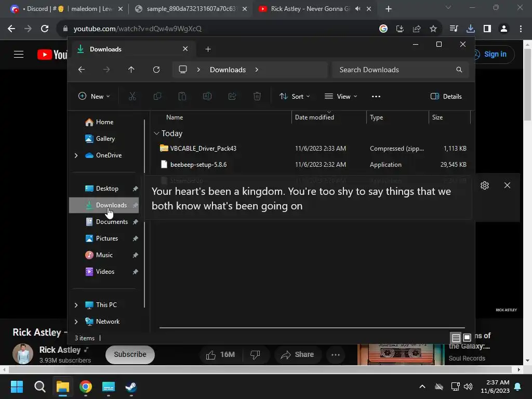532x399 pixels.
Task: Open the See more ellipsis menu in Explorer
Action: click(376, 96)
